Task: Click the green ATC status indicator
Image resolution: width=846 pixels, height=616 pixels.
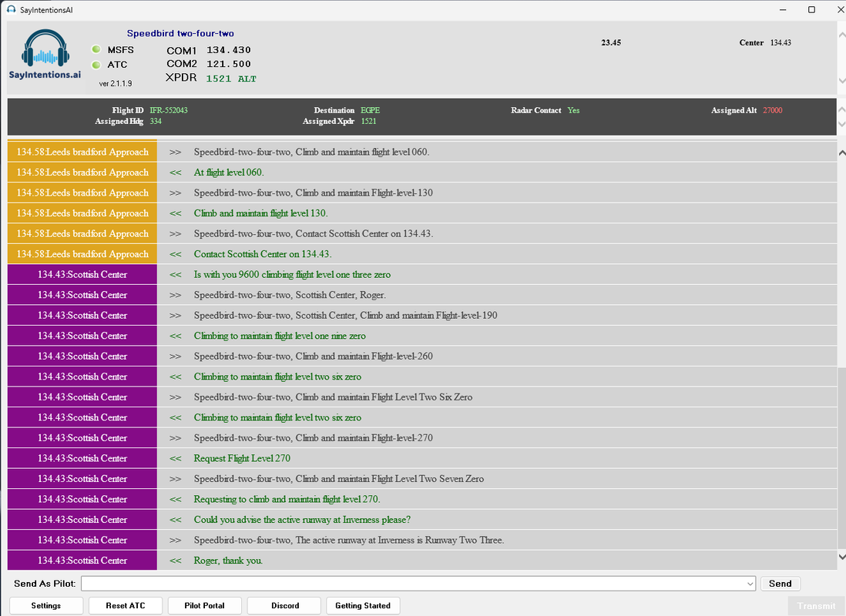Action: click(96, 65)
